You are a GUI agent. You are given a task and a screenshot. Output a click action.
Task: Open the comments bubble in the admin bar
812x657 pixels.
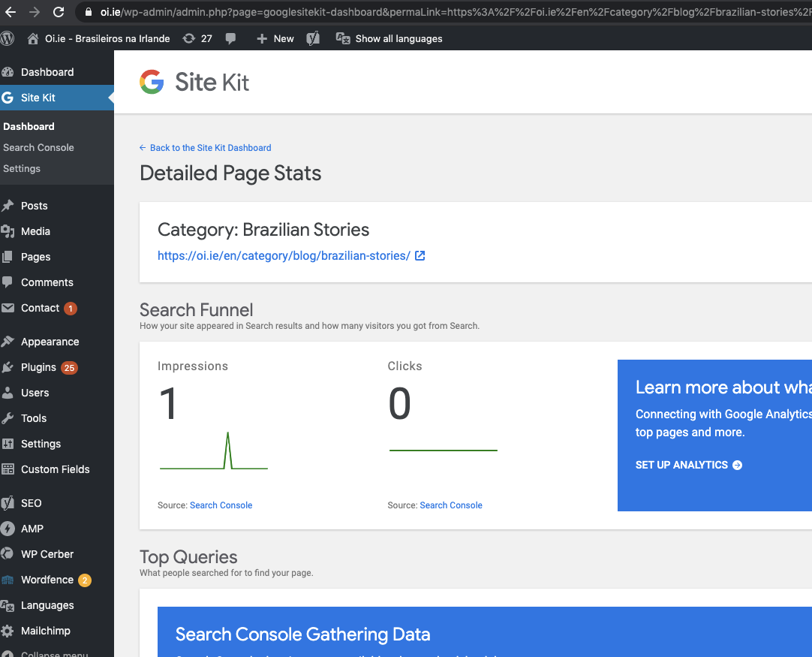(230, 38)
